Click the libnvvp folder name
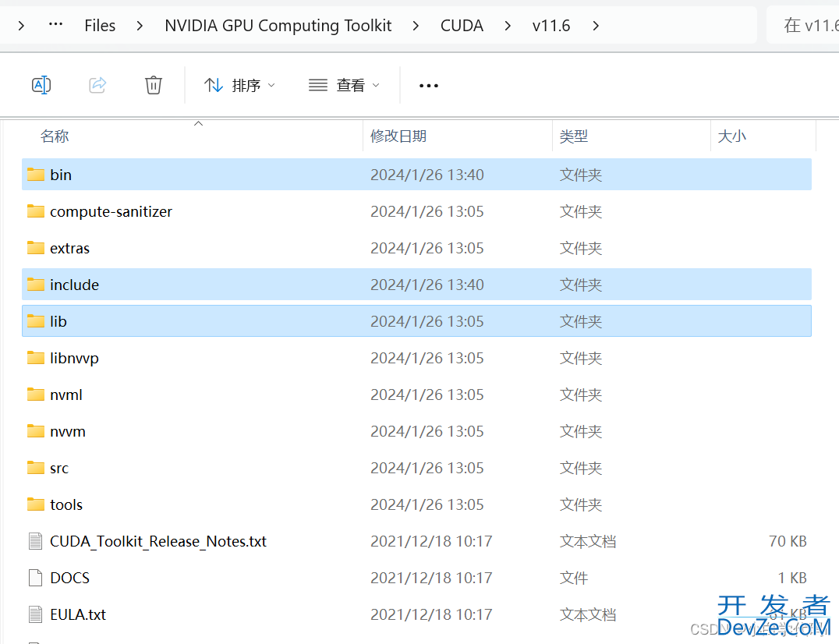 click(74, 359)
